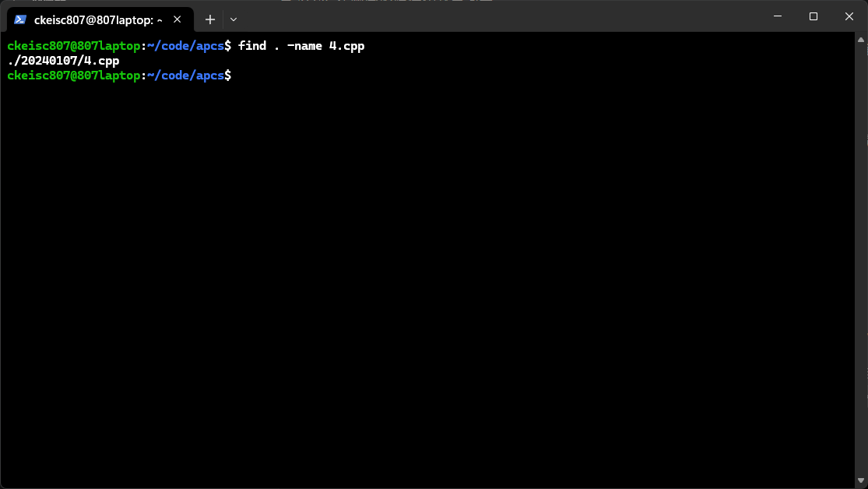
Task: Select the ckeisc807@807laptop terminal tab
Action: coord(100,19)
